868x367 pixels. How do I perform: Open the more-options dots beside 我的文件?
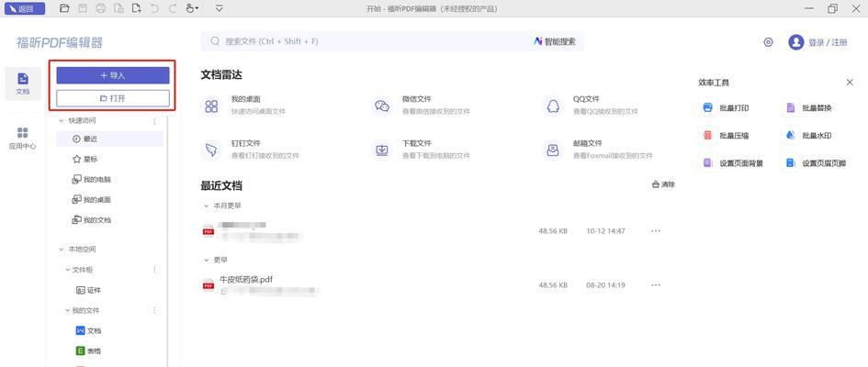(x=154, y=311)
